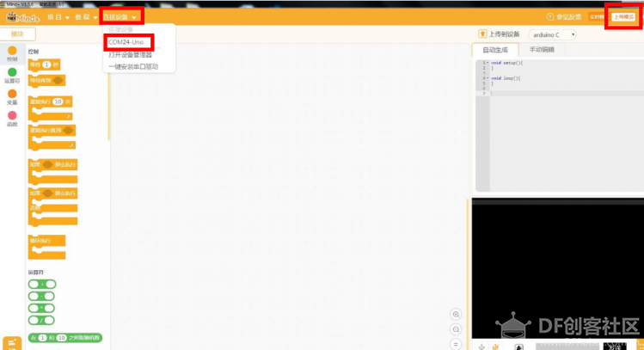Click the orange icon beside the USB icon
Image resolution: width=644 pixels, height=350 pixels.
[496, 347]
